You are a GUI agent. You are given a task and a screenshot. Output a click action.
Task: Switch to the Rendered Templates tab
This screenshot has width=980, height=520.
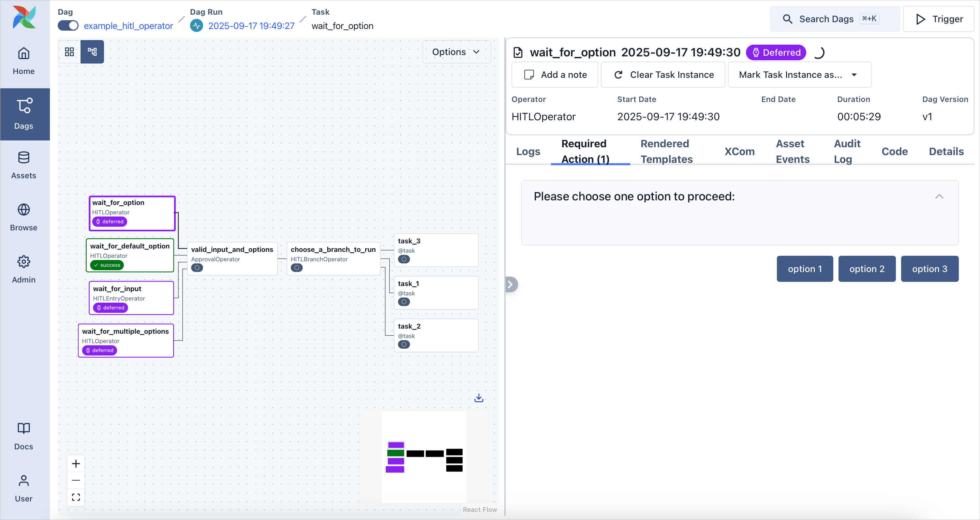pyautogui.click(x=665, y=151)
